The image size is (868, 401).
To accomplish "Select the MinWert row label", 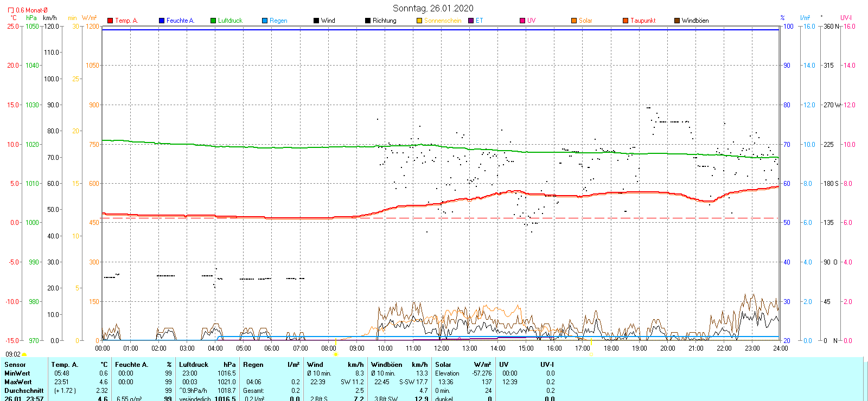I will (17, 373).
